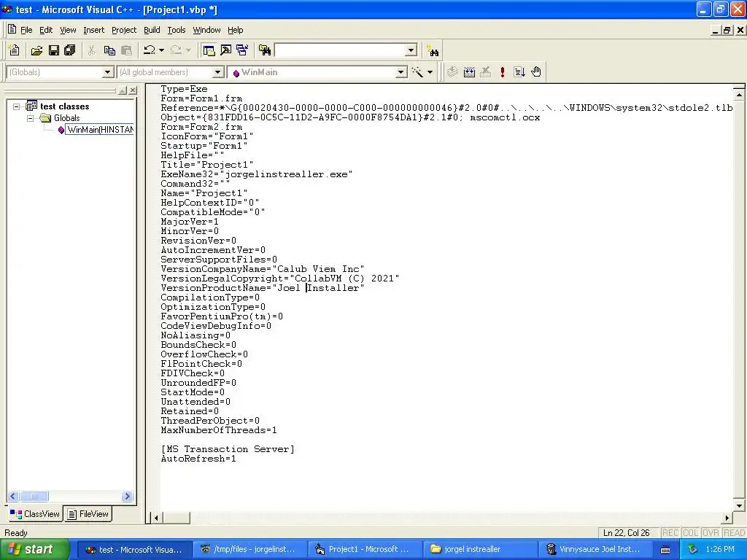Open Undo history dropdown arrow
The width and height of the screenshot is (747, 560).
[161, 50]
